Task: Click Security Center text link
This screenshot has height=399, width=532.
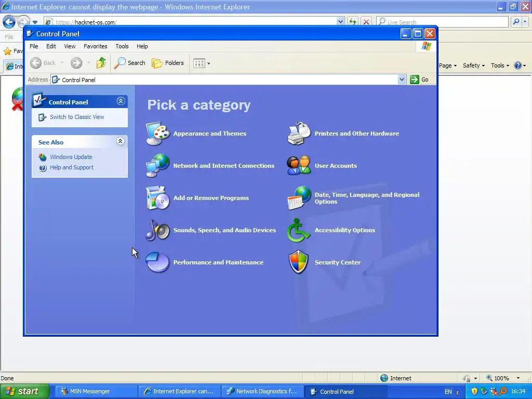Action: coord(338,262)
